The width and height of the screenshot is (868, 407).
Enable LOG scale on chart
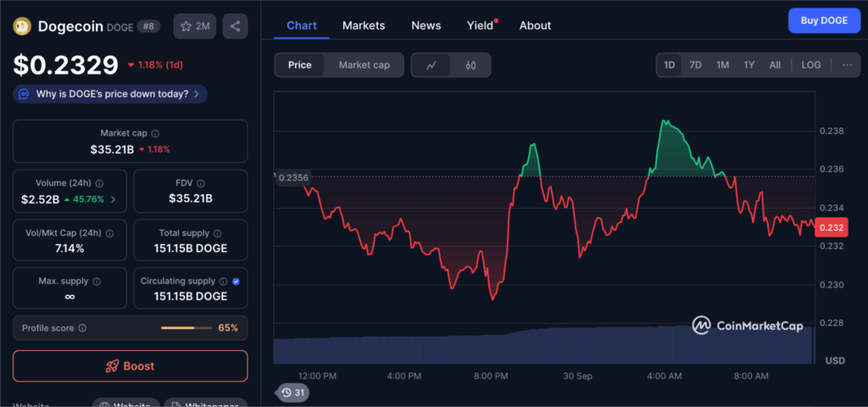point(810,65)
